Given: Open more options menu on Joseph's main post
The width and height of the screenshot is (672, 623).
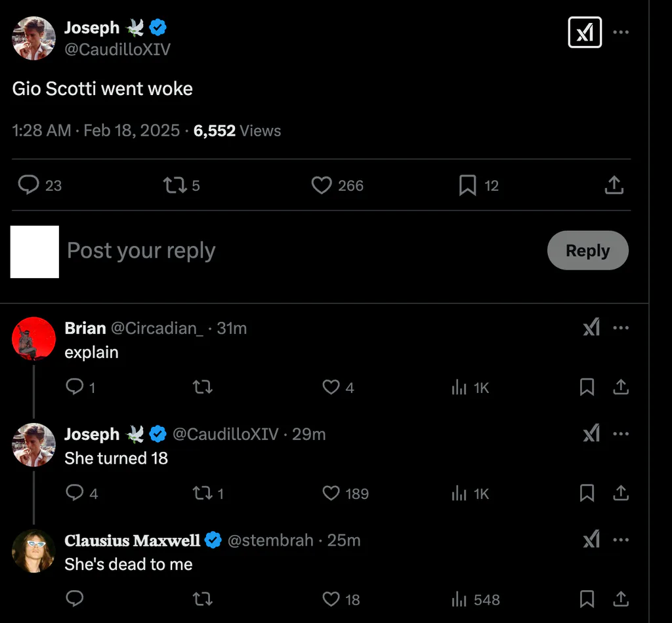Looking at the screenshot, I should coord(621,32).
